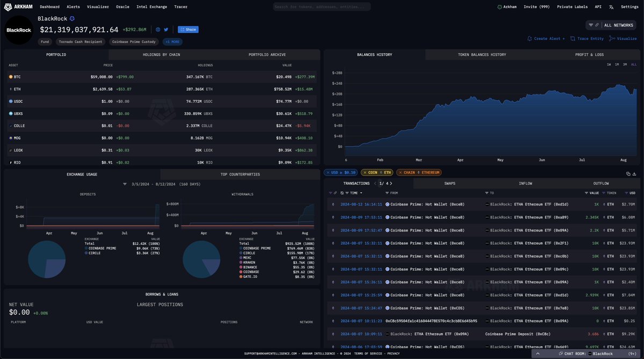Click the Coinbase Prime icon in first transaction
Viewport: 644px width, 359px height.
(x=387, y=204)
